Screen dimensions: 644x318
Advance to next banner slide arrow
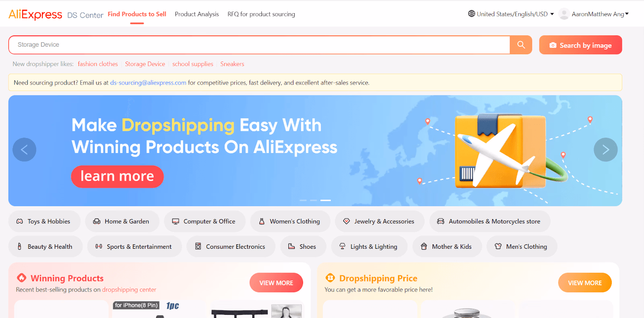(x=605, y=150)
